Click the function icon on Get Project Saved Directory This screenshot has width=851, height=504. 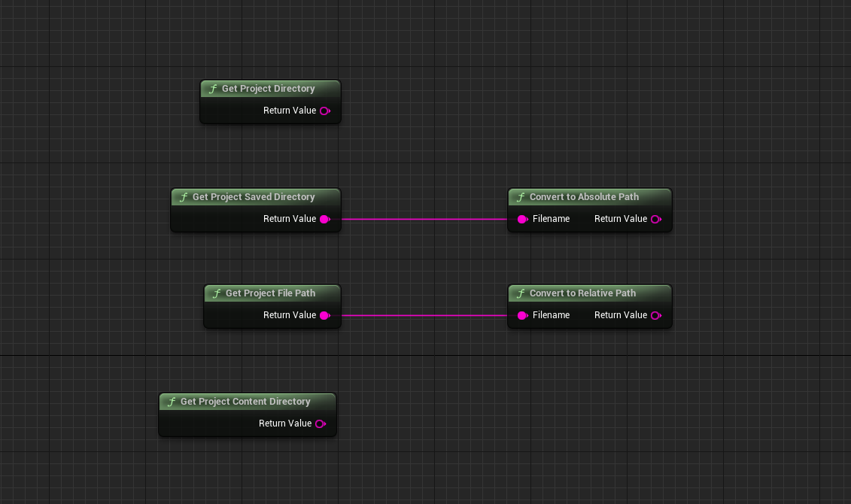[x=184, y=197]
